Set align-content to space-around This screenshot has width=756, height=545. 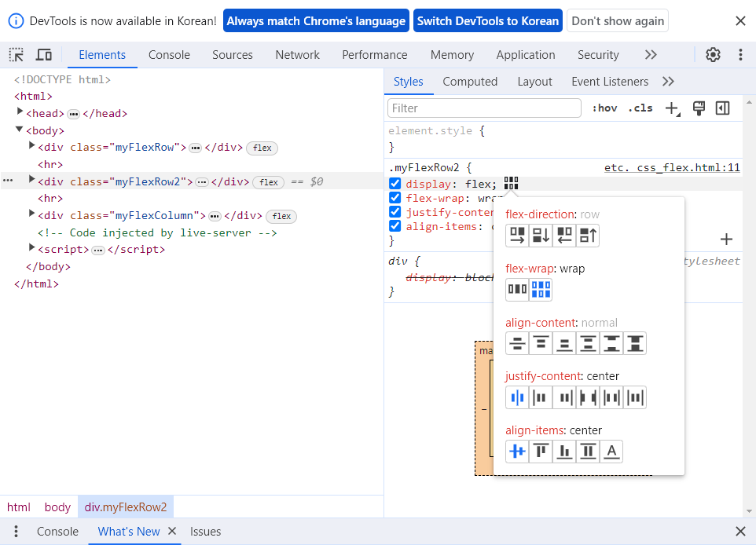point(588,344)
